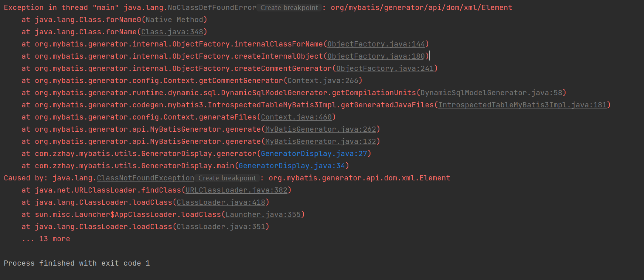Click the org/mybatis/generator/api/dom/xml/Element path text
The image size is (644, 280).
coord(422,7)
